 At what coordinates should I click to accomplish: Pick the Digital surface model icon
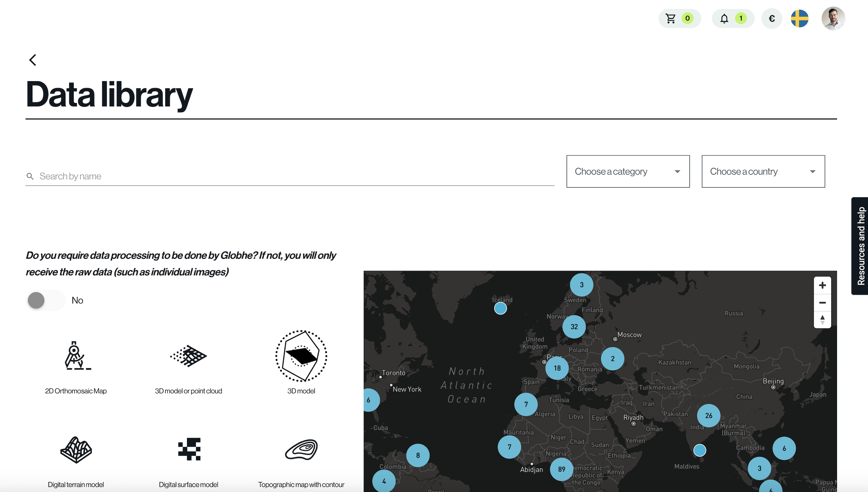click(x=189, y=450)
